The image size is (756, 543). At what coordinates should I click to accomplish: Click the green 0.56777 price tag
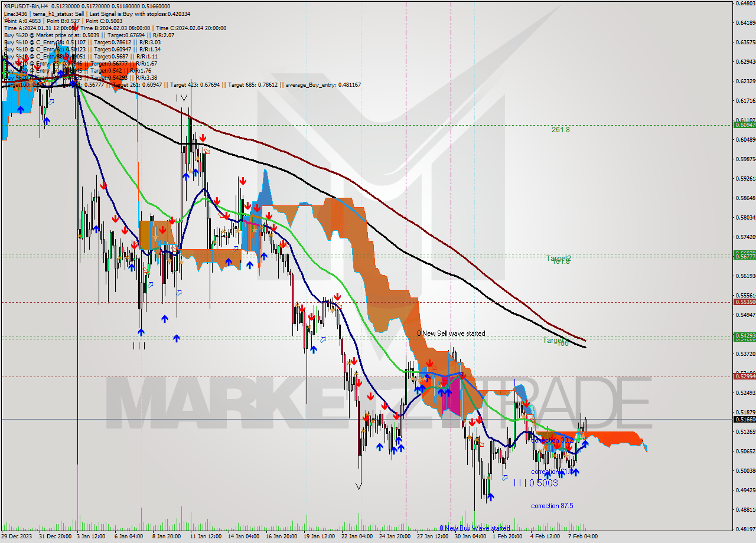pyautogui.click(x=744, y=256)
